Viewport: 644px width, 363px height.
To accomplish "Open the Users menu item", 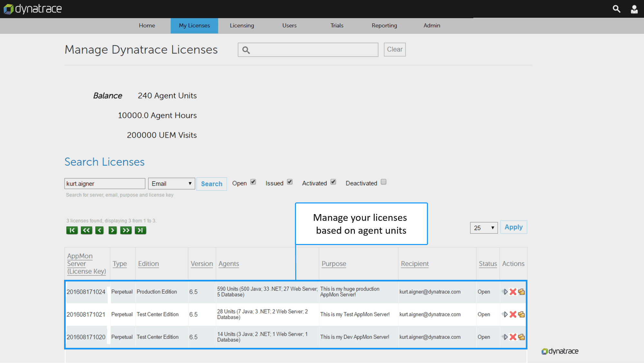I will tap(289, 25).
